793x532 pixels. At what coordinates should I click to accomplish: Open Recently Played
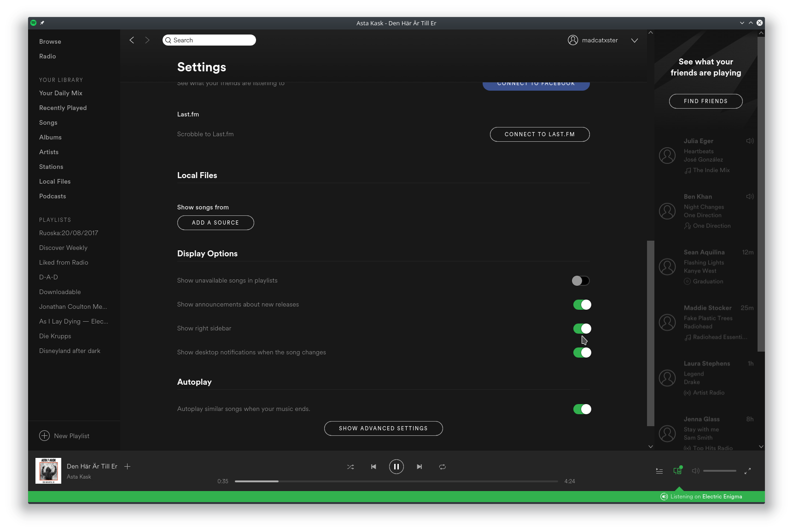pos(63,108)
